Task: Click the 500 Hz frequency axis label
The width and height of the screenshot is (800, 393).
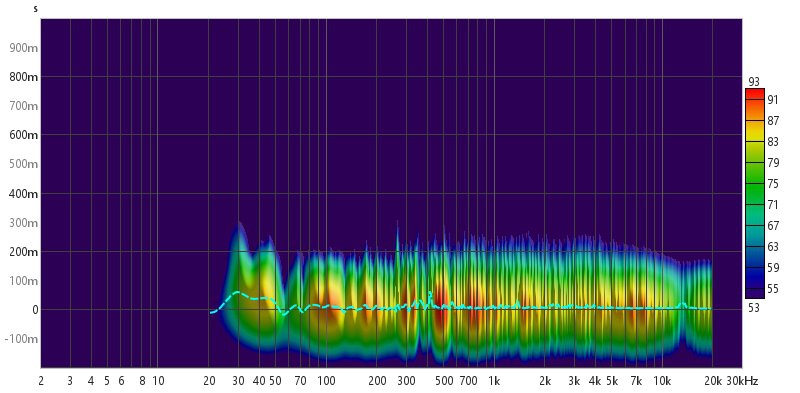Action: pos(443,381)
